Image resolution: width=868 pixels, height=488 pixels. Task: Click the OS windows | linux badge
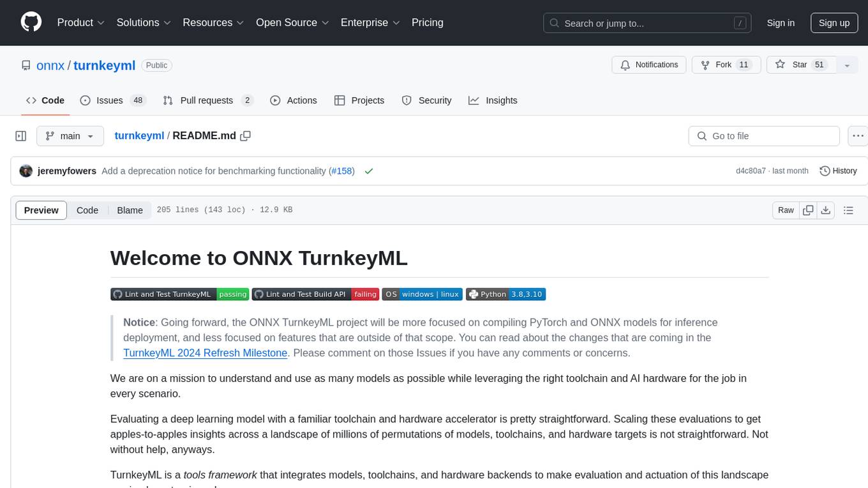click(421, 294)
